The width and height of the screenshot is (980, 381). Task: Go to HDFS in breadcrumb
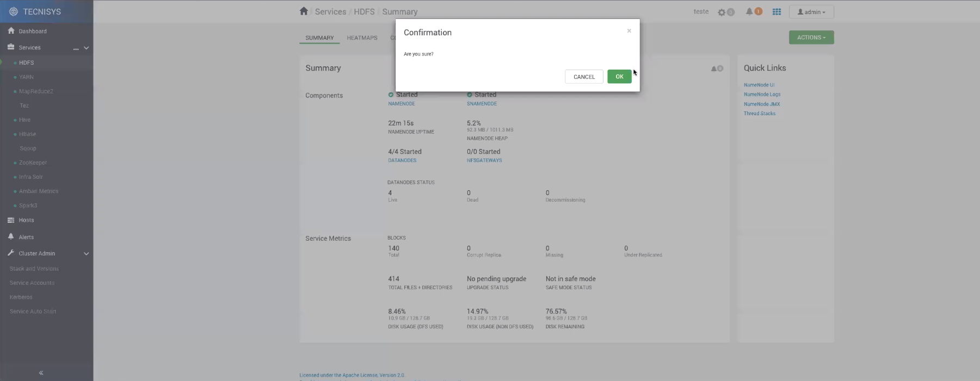[364, 11]
